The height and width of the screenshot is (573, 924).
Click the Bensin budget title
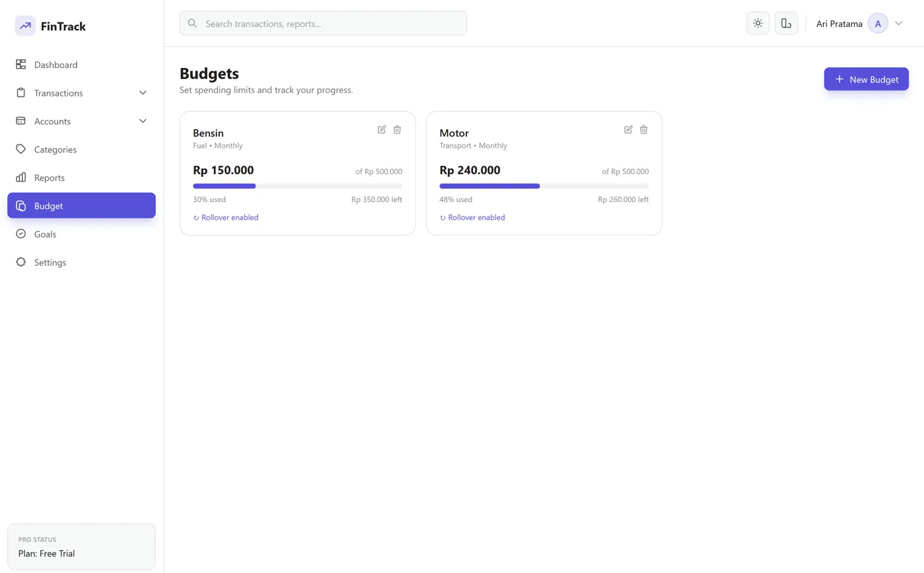coord(208,133)
